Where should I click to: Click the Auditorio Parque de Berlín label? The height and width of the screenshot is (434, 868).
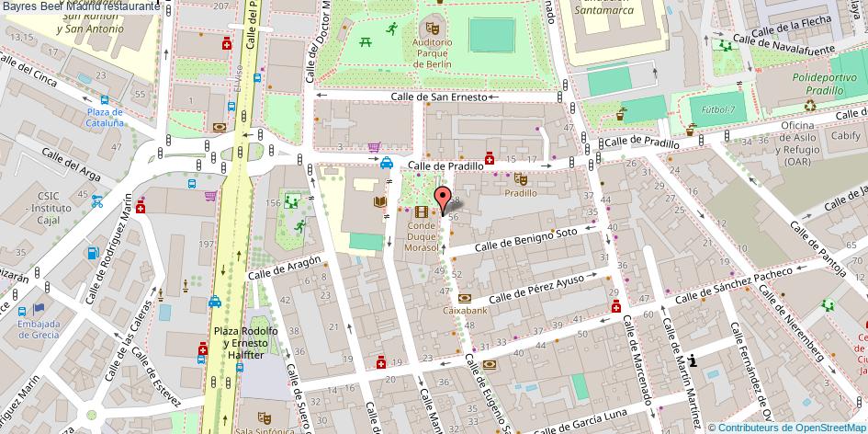(x=433, y=53)
